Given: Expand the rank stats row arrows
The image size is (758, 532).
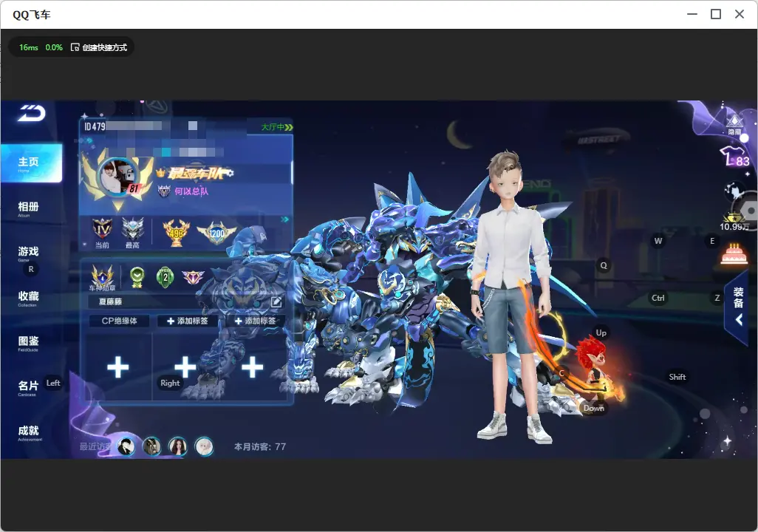Looking at the screenshot, I should coord(284,219).
